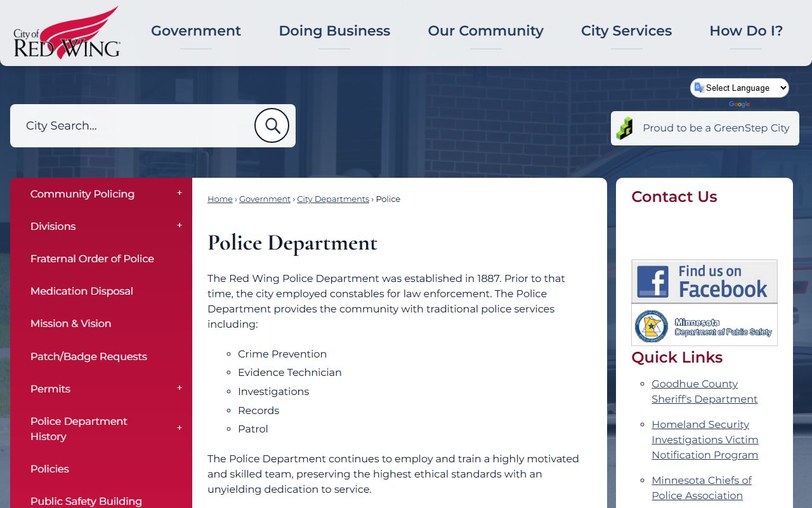Image resolution: width=812 pixels, height=508 pixels.
Task: Open the How Do I? menu
Action: pyautogui.click(x=746, y=31)
